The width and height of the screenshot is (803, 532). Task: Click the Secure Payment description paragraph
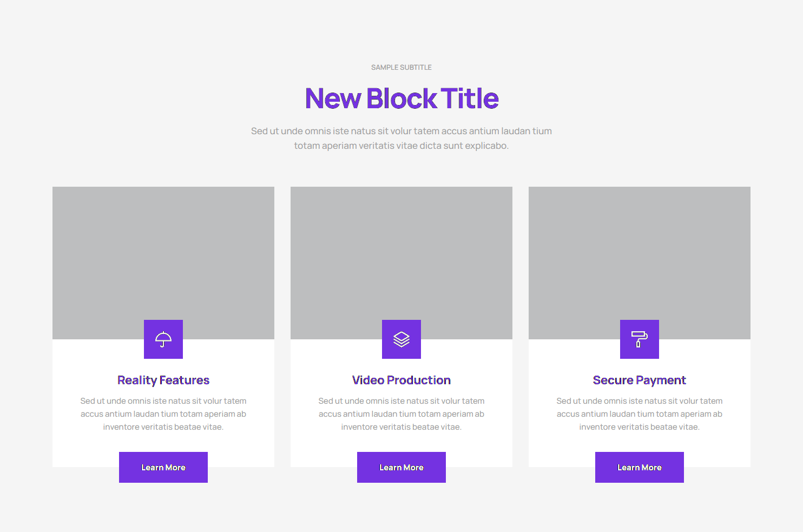tap(640, 414)
